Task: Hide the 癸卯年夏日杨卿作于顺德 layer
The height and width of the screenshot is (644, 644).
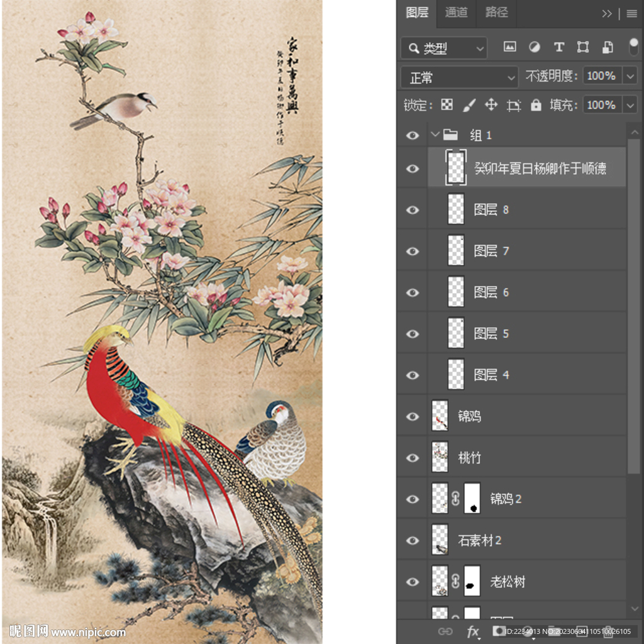Action: pyautogui.click(x=413, y=169)
